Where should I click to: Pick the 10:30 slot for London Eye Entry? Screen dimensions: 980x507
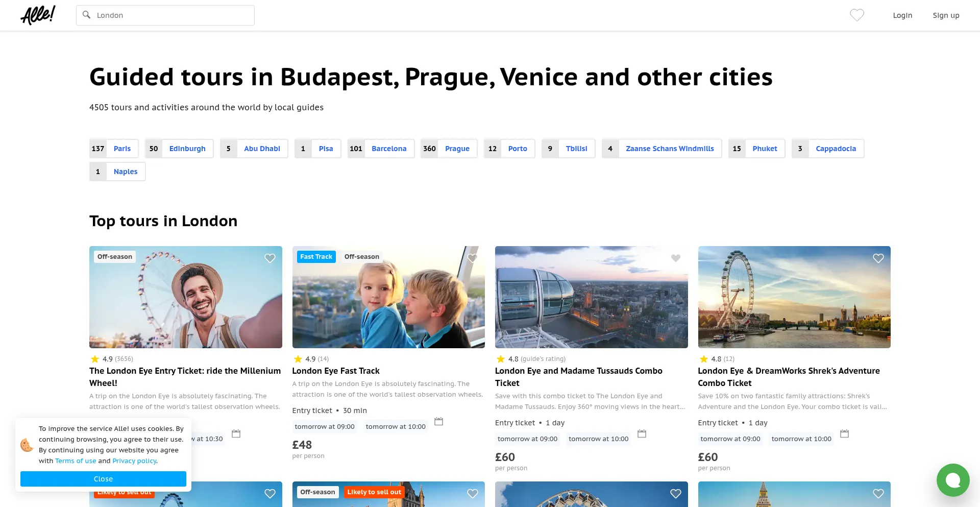click(208, 439)
